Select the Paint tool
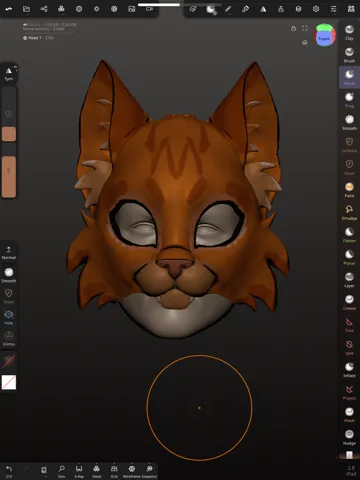The image size is (360, 480). (349, 190)
